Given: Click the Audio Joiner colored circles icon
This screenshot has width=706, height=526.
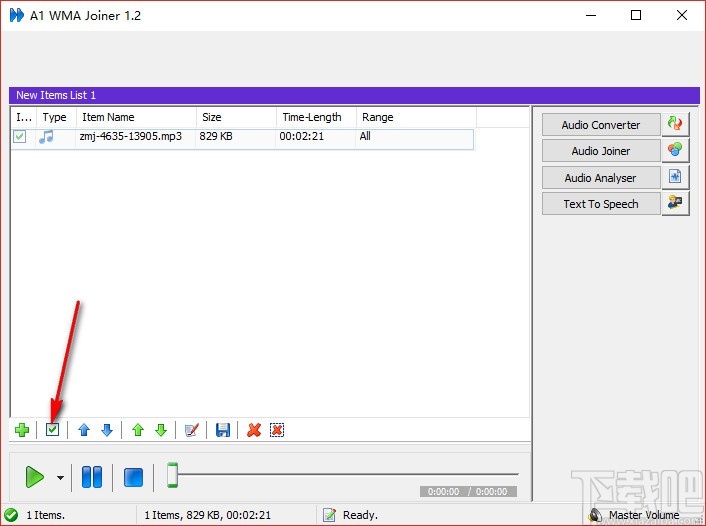Looking at the screenshot, I should tap(675, 150).
